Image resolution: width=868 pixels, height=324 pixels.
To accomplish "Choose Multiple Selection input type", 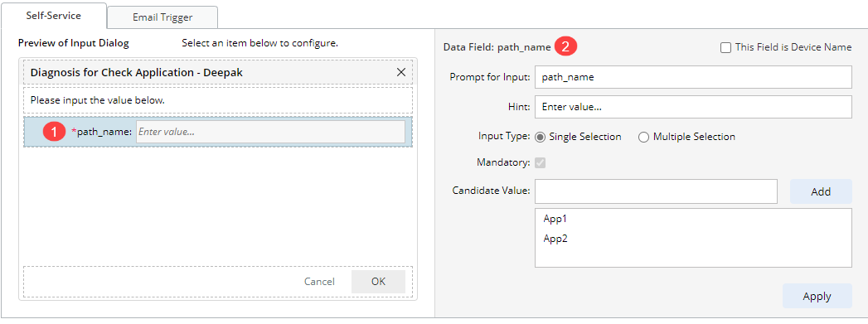I will 643,137.
